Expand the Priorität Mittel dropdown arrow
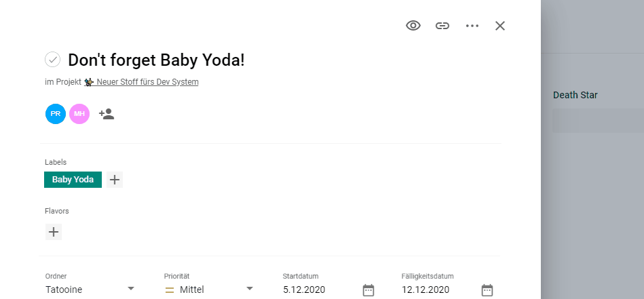This screenshot has height=299, width=644. (x=250, y=289)
